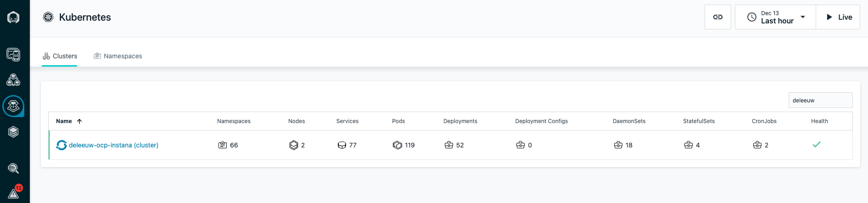The width and height of the screenshot is (868, 203).
Task: Open the Applications sidebar icon
Action: point(13,80)
